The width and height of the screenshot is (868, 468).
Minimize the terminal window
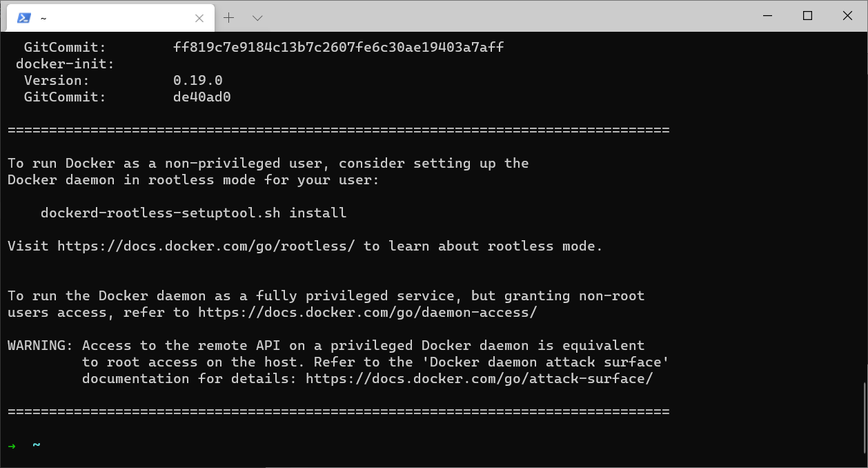coord(767,16)
